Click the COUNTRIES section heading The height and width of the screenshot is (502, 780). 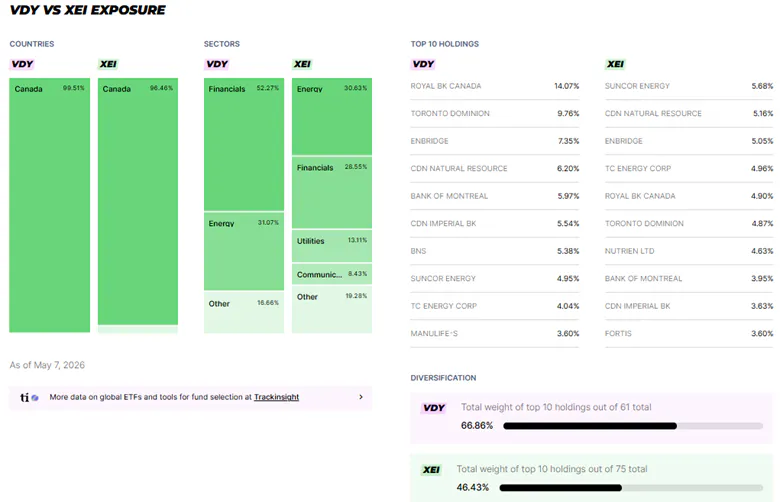(32, 44)
